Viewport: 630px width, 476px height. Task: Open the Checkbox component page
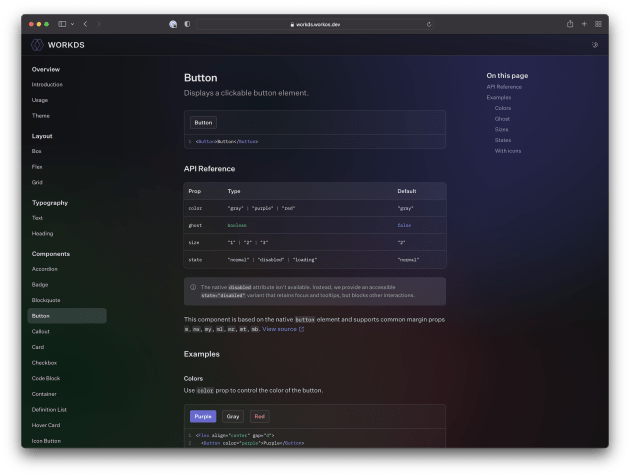point(44,363)
